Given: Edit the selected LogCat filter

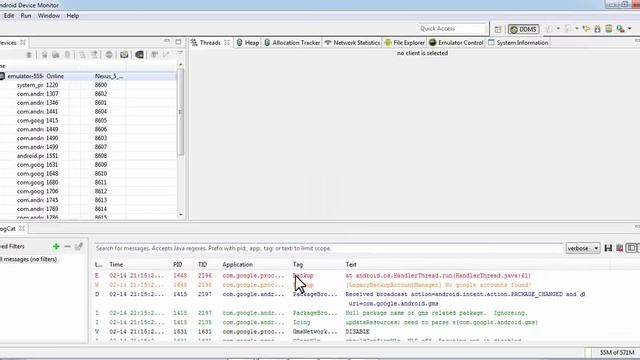Looking at the screenshot, I should (79, 246).
